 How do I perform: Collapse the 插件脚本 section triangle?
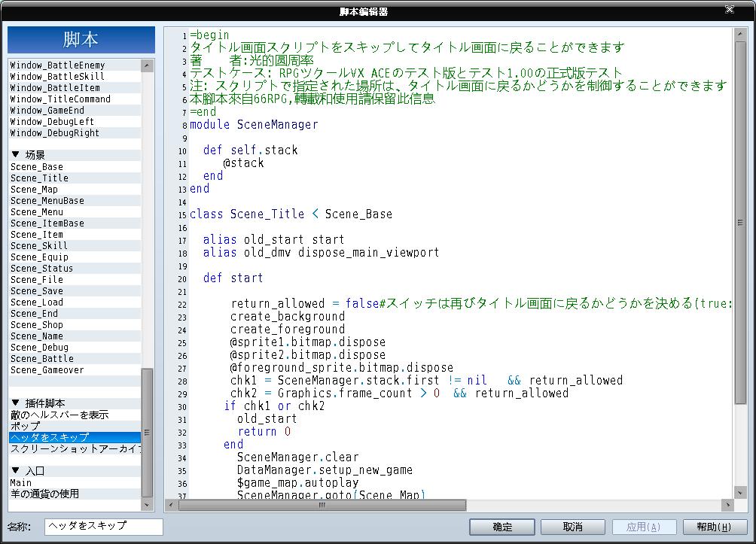point(15,403)
